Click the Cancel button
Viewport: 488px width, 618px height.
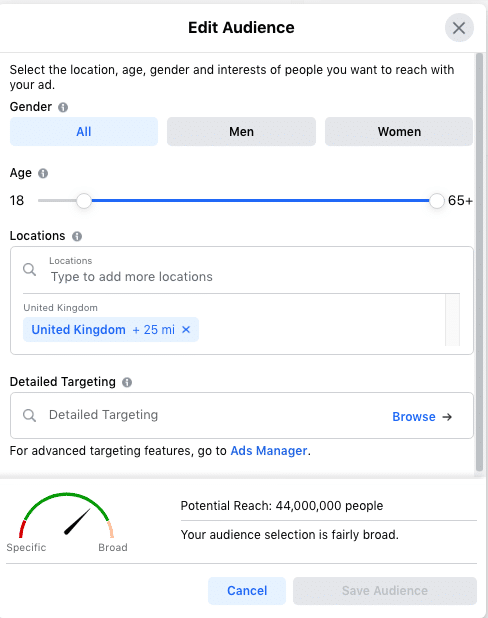pos(247,591)
